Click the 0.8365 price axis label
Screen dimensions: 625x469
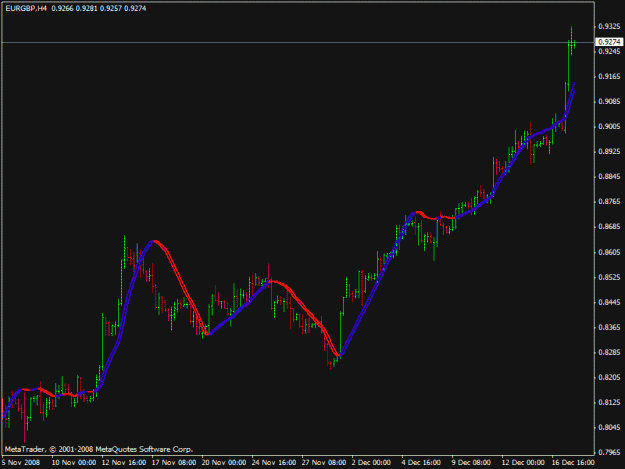(609, 328)
